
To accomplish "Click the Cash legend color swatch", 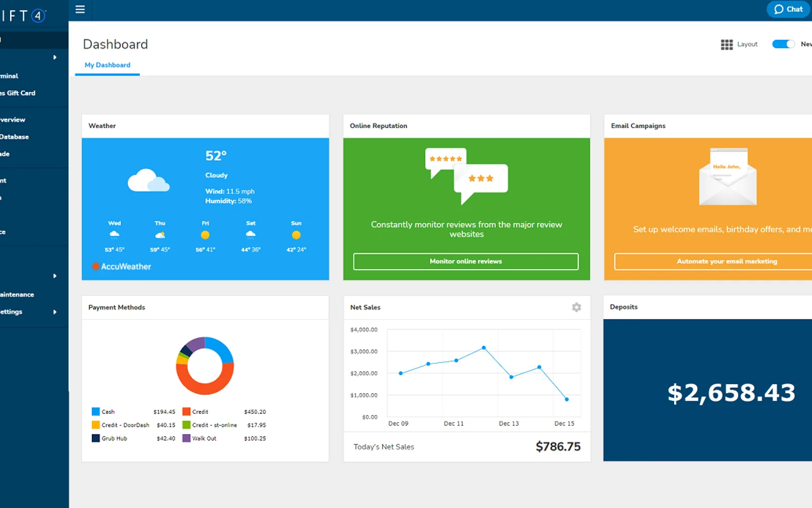I will pos(95,411).
